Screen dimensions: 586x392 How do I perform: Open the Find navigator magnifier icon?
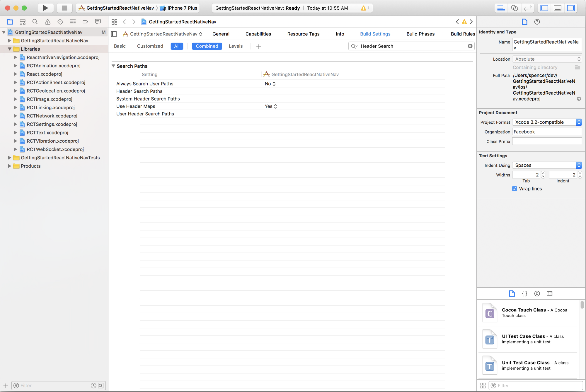pos(35,22)
